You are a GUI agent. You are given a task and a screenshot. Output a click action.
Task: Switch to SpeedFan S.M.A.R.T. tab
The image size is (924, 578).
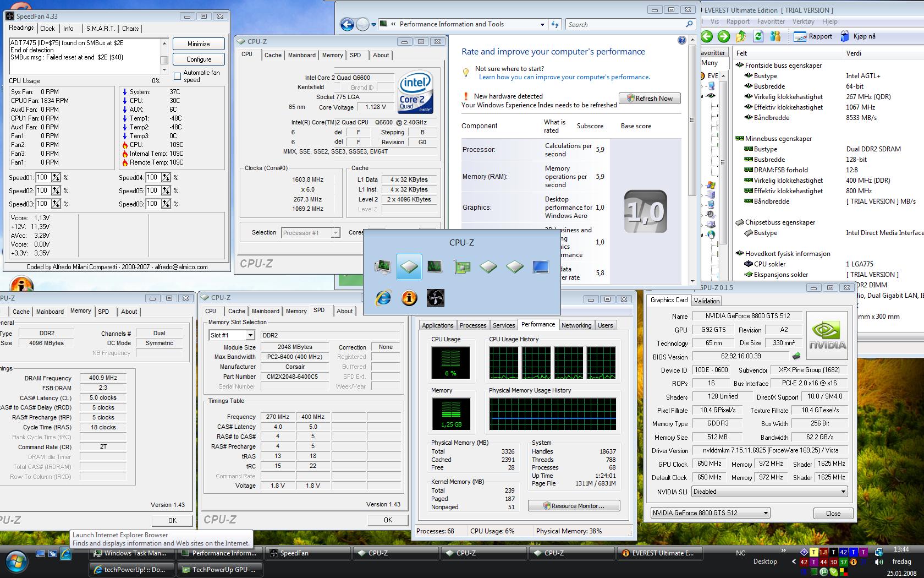pos(101,29)
